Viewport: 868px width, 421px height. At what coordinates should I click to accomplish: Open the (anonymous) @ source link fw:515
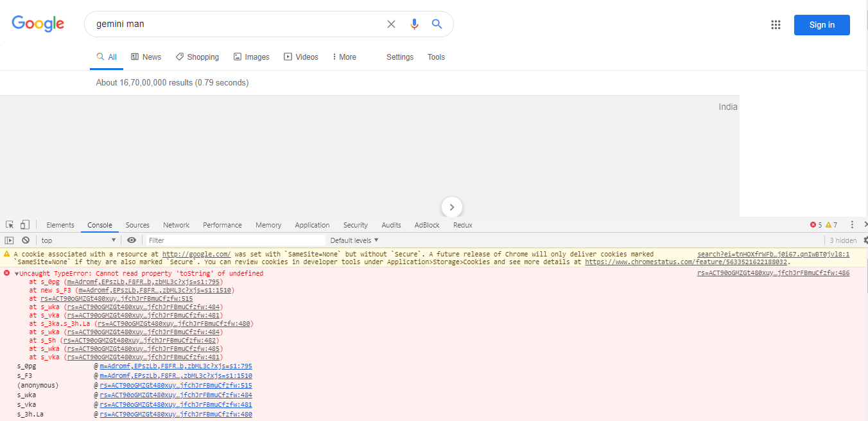pyautogui.click(x=176, y=386)
